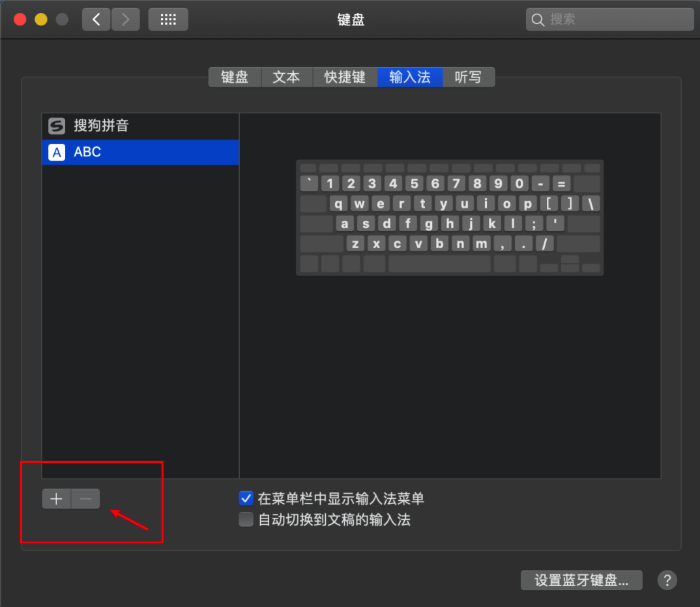Select the 听写 tab

468,77
